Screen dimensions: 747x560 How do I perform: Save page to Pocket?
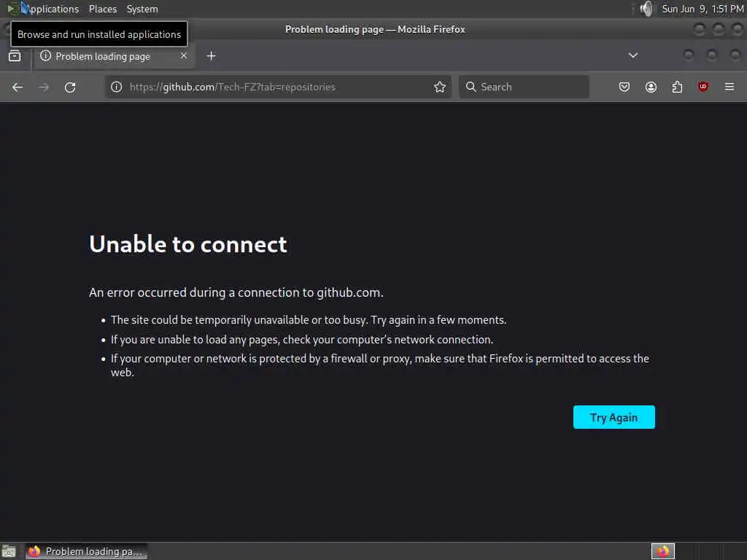click(624, 87)
